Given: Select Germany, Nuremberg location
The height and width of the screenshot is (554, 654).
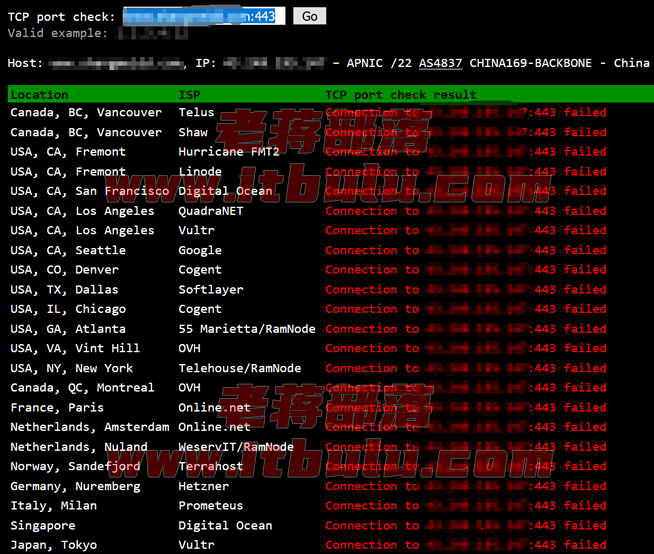Looking at the screenshot, I should 75,486.
